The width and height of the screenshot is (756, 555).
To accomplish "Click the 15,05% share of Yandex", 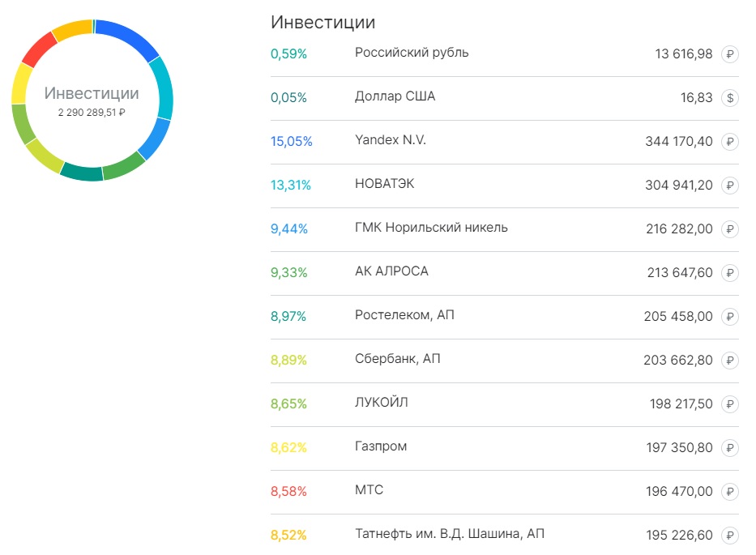I will (291, 142).
